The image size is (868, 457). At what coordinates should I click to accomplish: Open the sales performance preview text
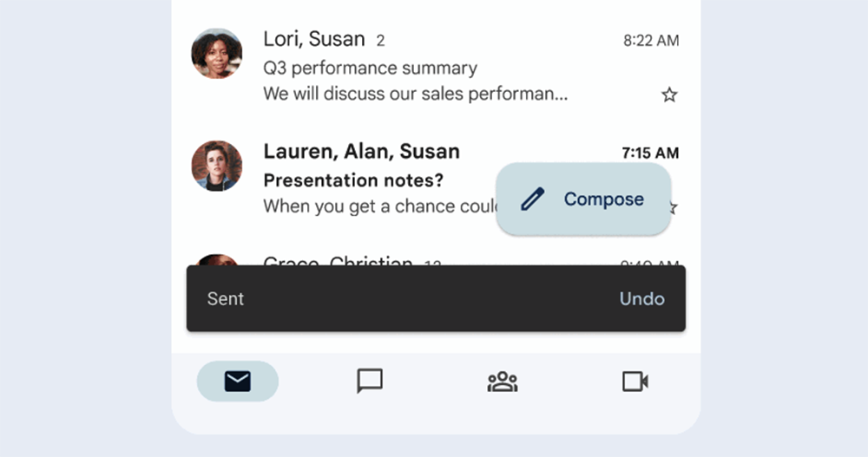[415, 94]
